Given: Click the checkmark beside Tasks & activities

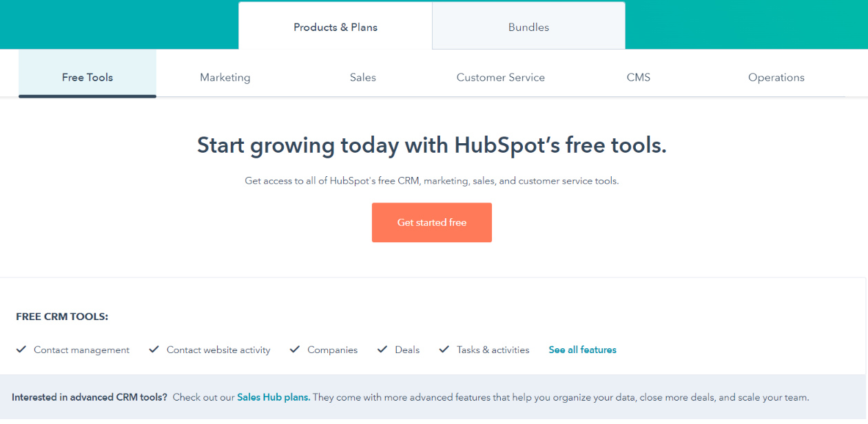Looking at the screenshot, I should point(444,349).
